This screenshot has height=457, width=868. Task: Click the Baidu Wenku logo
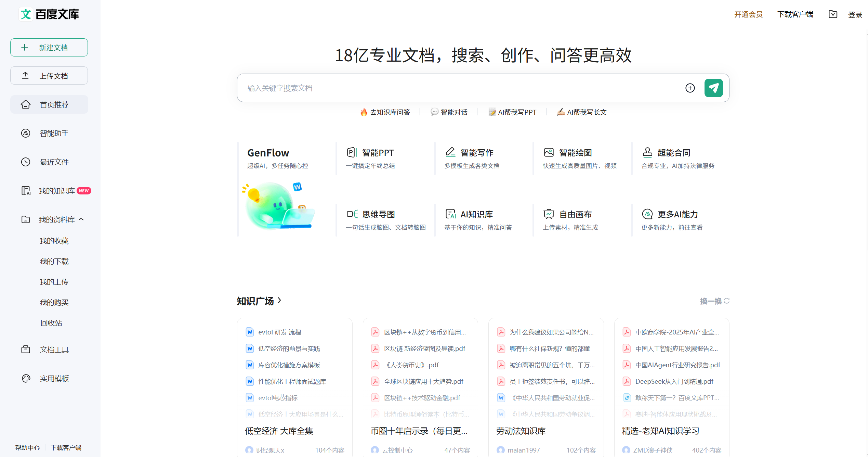(x=49, y=14)
